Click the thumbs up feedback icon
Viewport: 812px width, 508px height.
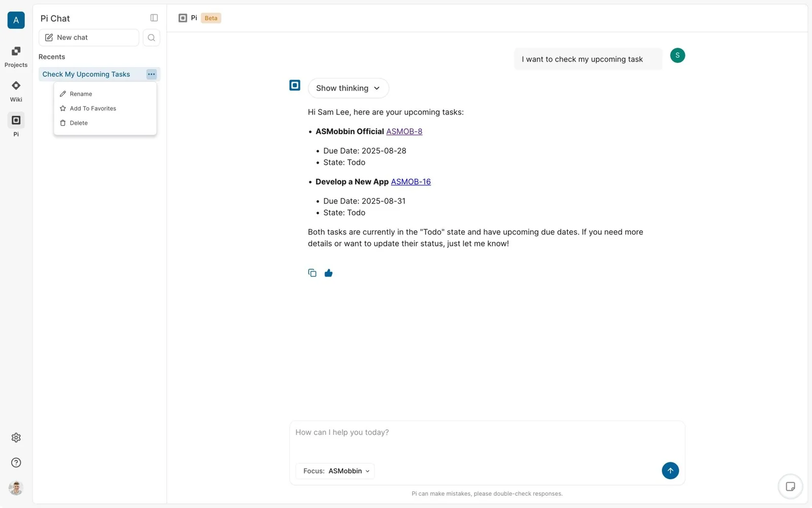click(x=328, y=273)
